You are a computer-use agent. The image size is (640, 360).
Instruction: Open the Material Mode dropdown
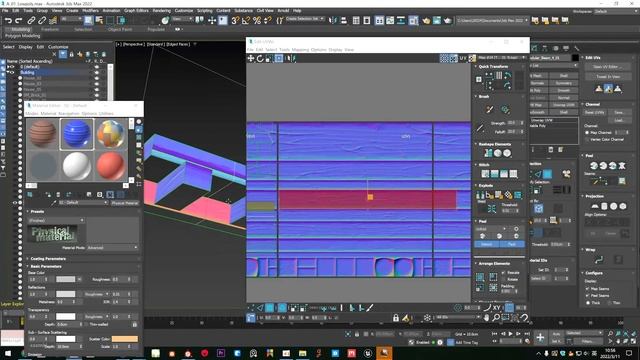coord(112,247)
